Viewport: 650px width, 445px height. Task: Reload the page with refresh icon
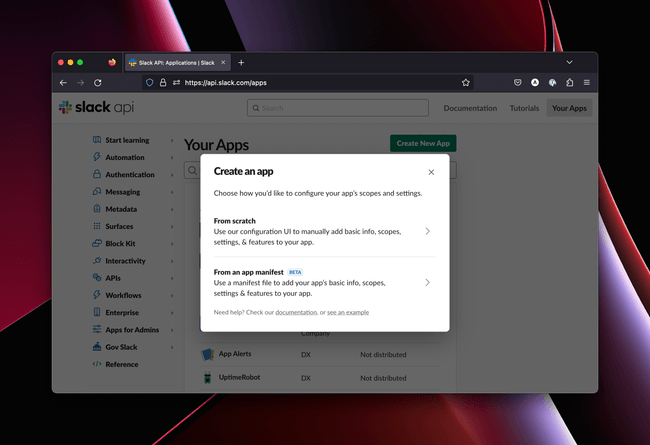97,83
